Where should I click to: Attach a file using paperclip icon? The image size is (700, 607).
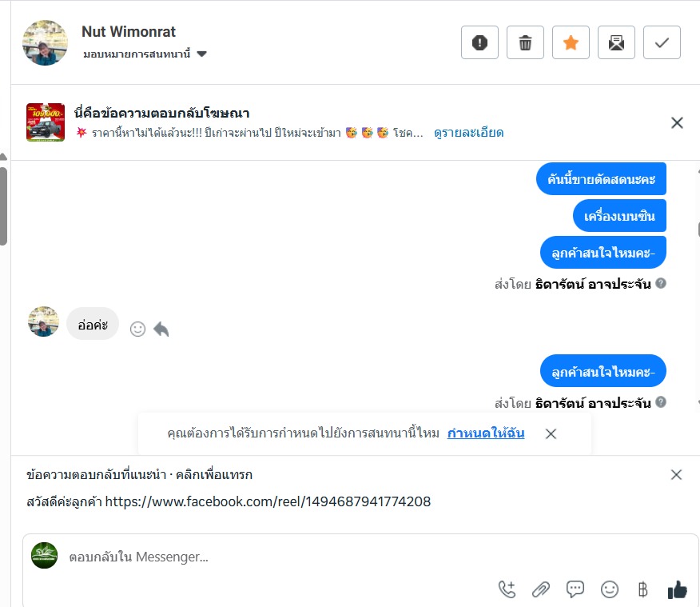[x=541, y=589]
